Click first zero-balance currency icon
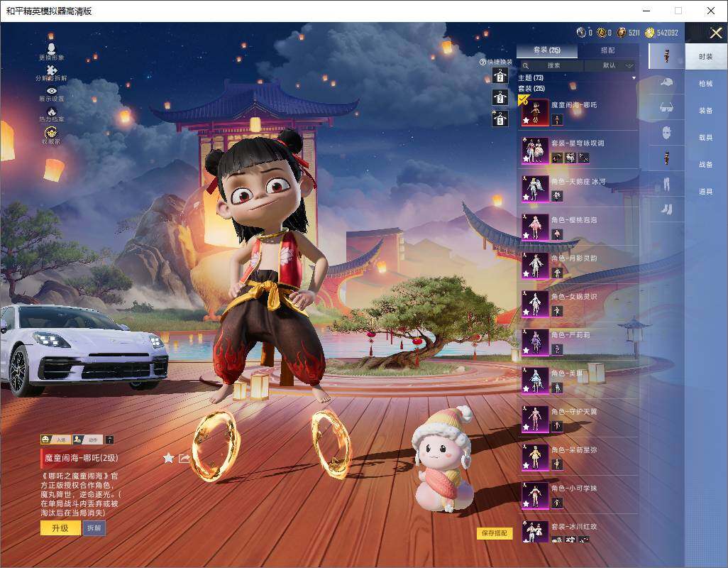 [581, 33]
